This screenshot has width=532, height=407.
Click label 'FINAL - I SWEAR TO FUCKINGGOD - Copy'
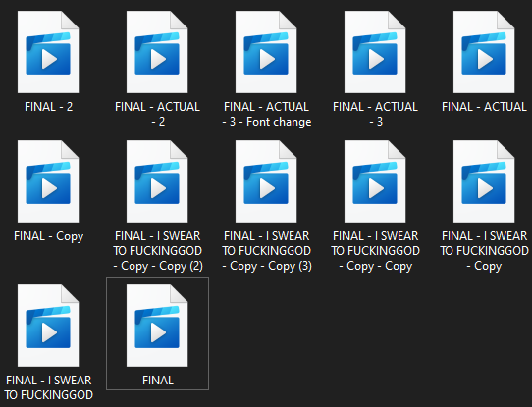click(x=485, y=251)
